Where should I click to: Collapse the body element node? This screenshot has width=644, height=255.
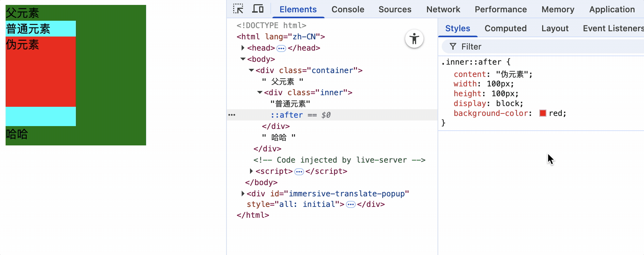point(243,59)
